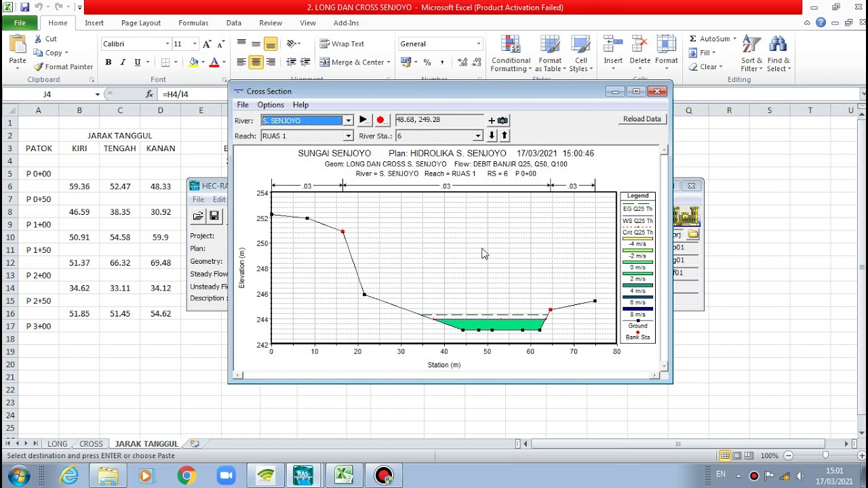Click the plus camera snapshot icon

coord(497,121)
